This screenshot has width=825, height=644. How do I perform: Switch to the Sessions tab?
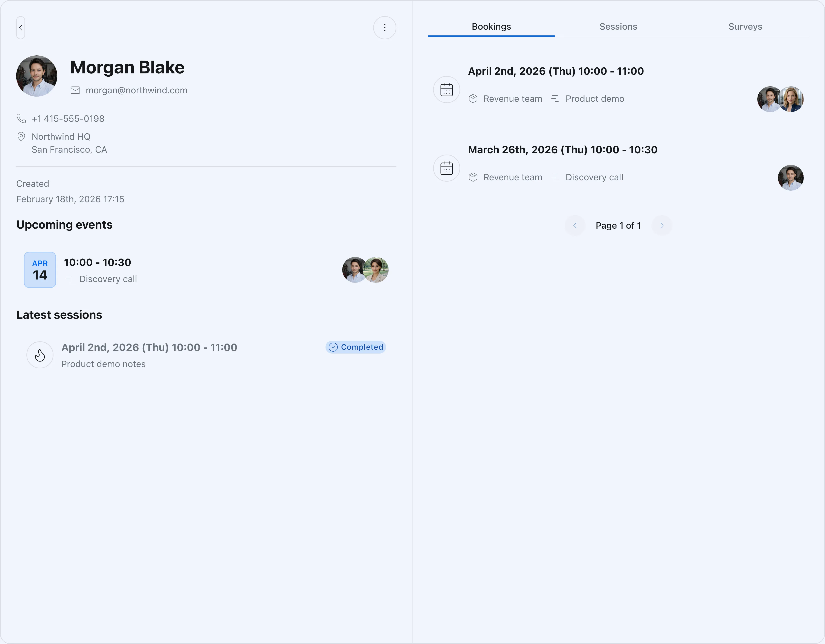point(618,26)
